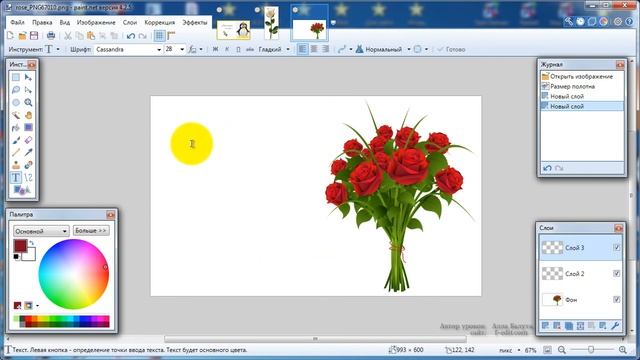
Task: Click the New file toolbar icon
Action: click(11, 36)
